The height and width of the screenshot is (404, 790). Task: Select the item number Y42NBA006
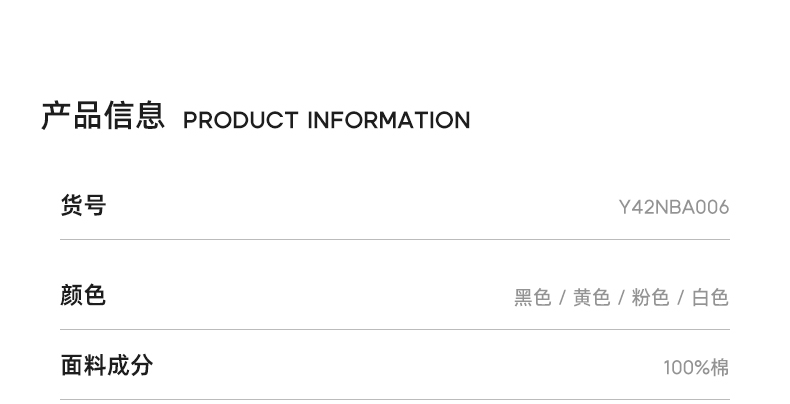click(674, 208)
